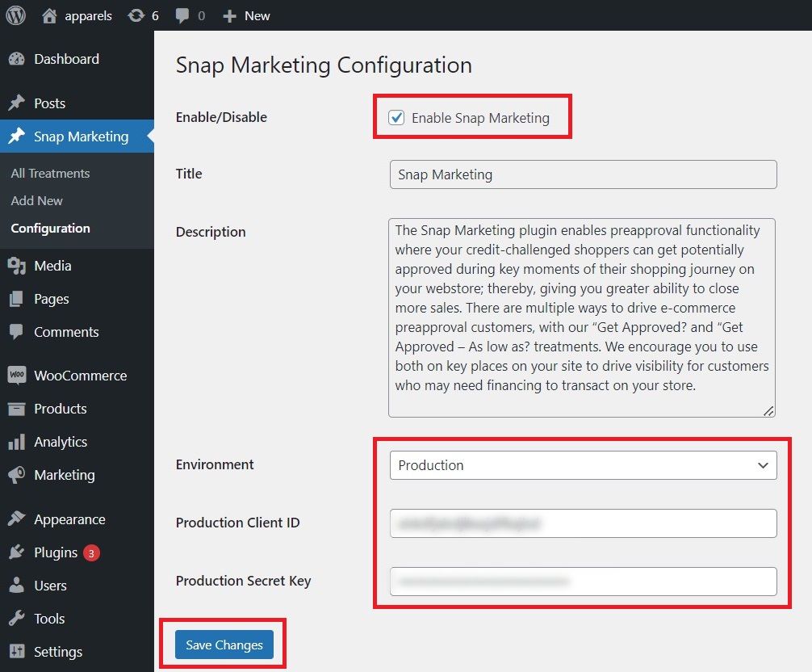812x672 pixels.
Task: Click the Media icon
Action: tap(17, 266)
